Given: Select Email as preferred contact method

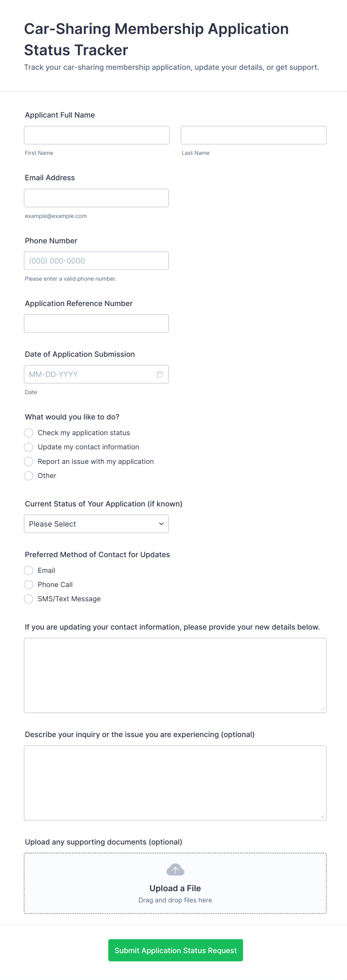Looking at the screenshot, I should click(28, 571).
